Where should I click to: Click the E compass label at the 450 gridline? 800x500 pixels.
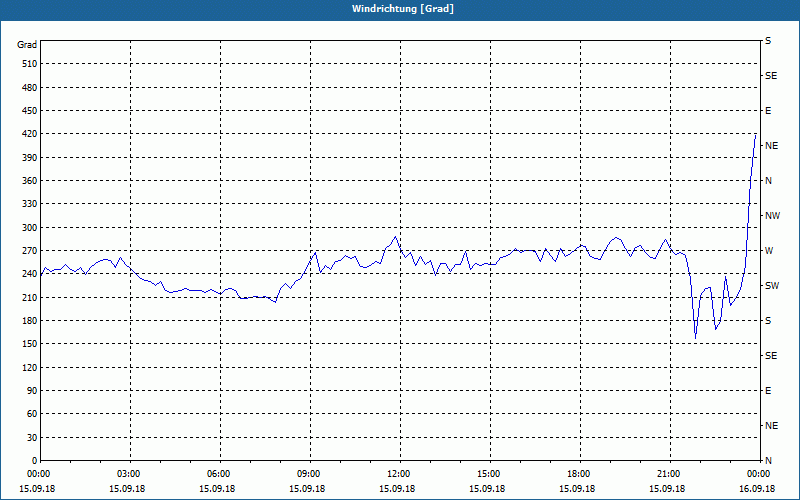[x=768, y=111]
